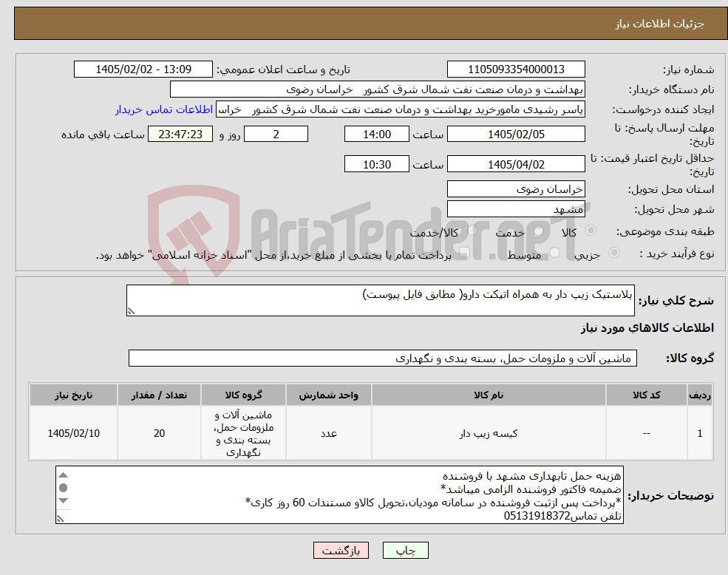Click the بازگشت (back) button
This screenshot has height=575, width=728.
(x=341, y=551)
